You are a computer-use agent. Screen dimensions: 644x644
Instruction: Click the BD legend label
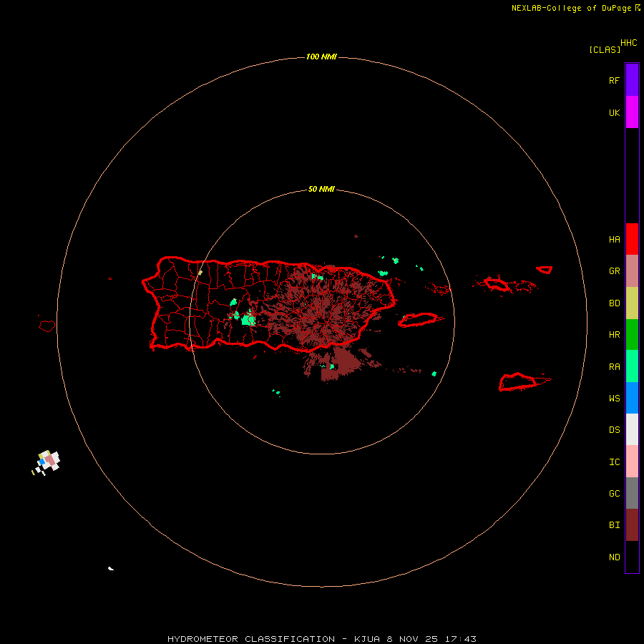(x=614, y=303)
